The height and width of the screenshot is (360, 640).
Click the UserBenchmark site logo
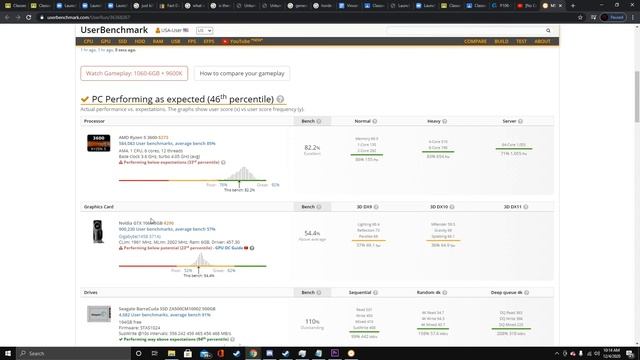(114, 30)
